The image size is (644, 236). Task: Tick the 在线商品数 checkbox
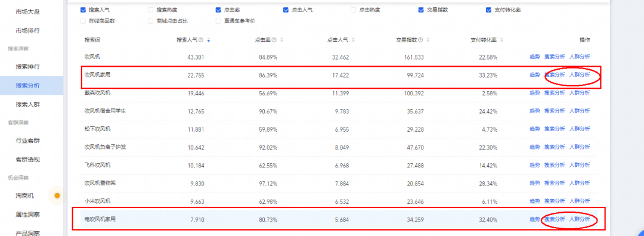coord(83,21)
